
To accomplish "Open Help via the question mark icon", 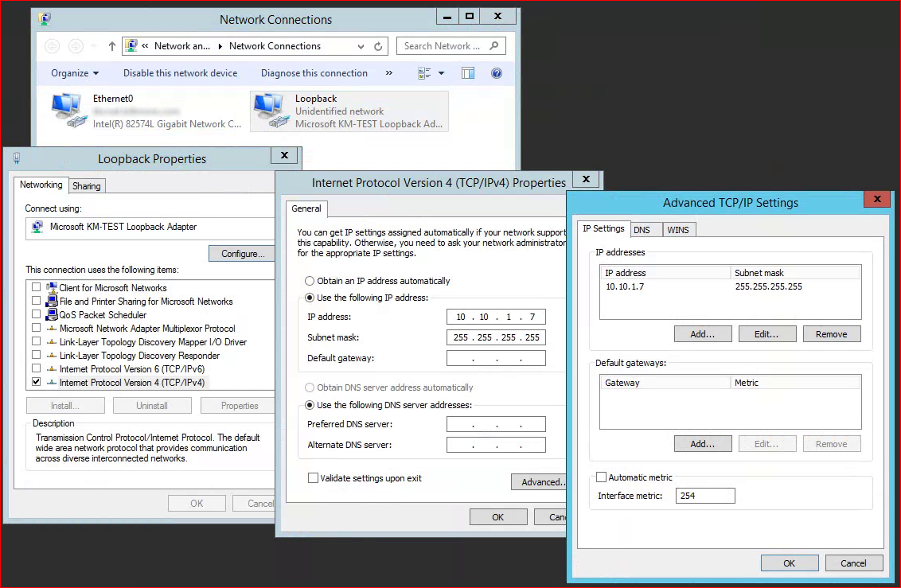I will click(x=495, y=72).
